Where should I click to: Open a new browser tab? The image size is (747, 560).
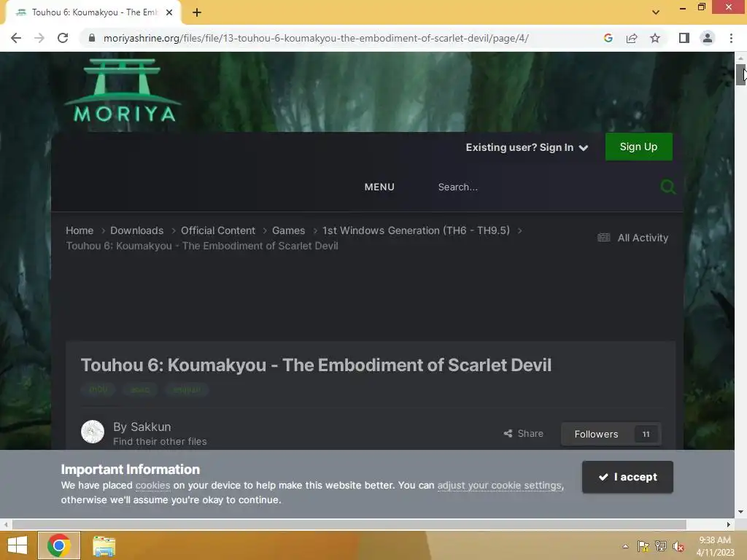[197, 12]
